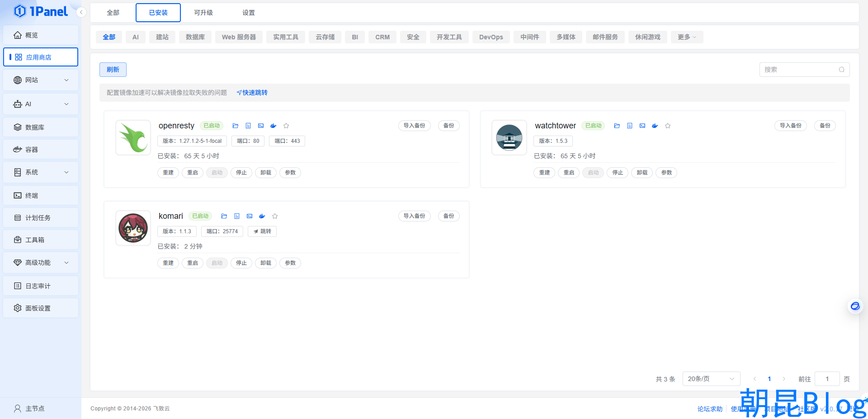The height and width of the screenshot is (419, 868).
Task: Restart watchtower with 重启 button
Action: (x=569, y=173)
